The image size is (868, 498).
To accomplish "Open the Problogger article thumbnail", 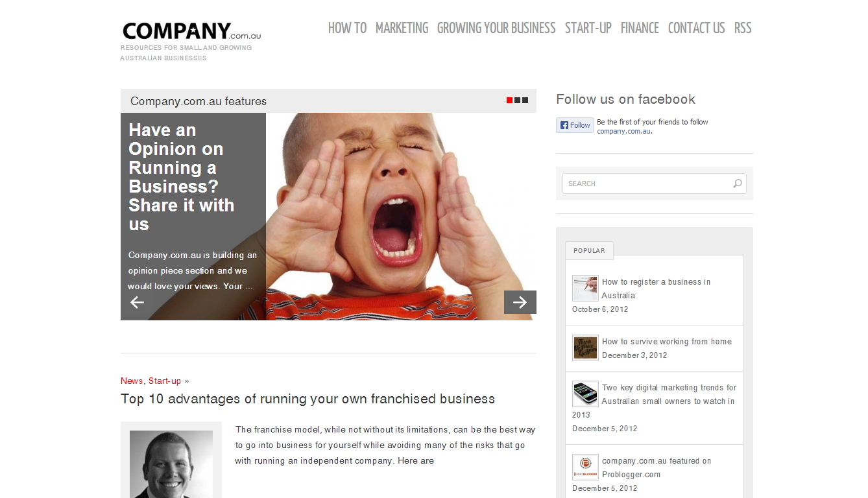I will coord(585,467).
